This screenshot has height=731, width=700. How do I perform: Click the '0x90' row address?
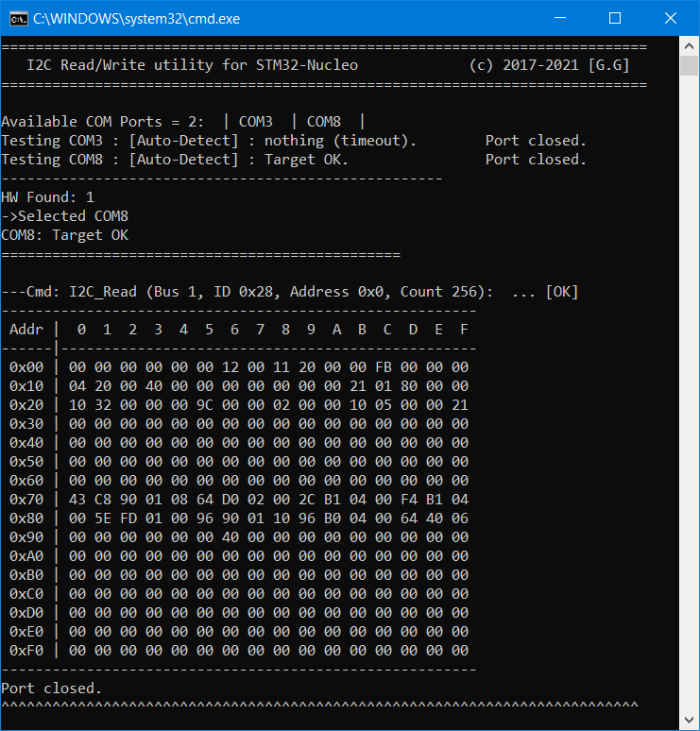[26, 537]
